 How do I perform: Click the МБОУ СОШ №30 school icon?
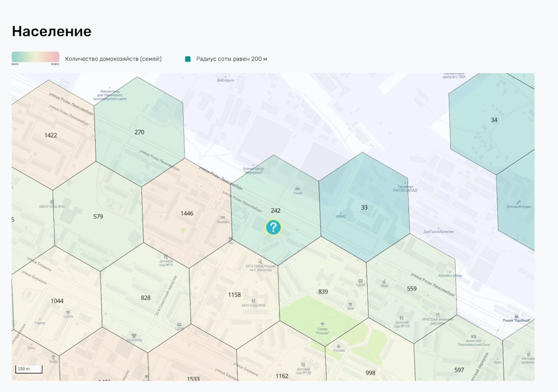(52, 202)
